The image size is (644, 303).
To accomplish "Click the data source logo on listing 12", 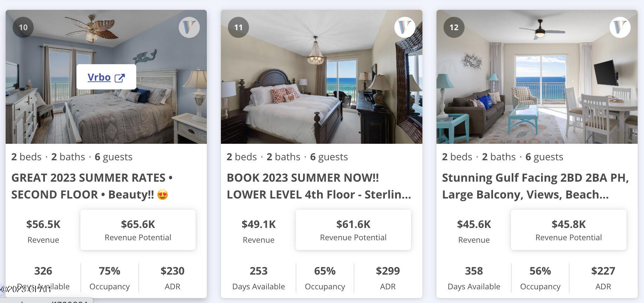I will (x=620, y=27).
